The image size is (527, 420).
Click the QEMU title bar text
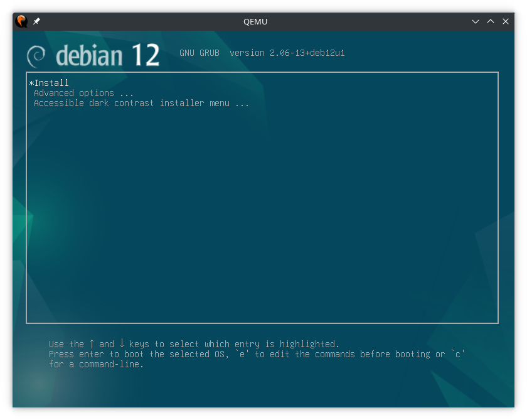point(255,21)
